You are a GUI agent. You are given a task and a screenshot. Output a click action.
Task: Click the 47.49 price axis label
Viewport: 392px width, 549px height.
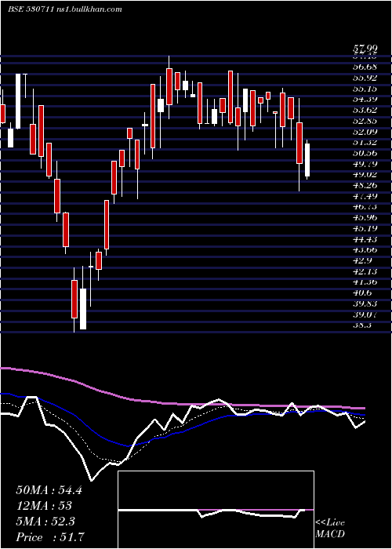pos(365,196)
